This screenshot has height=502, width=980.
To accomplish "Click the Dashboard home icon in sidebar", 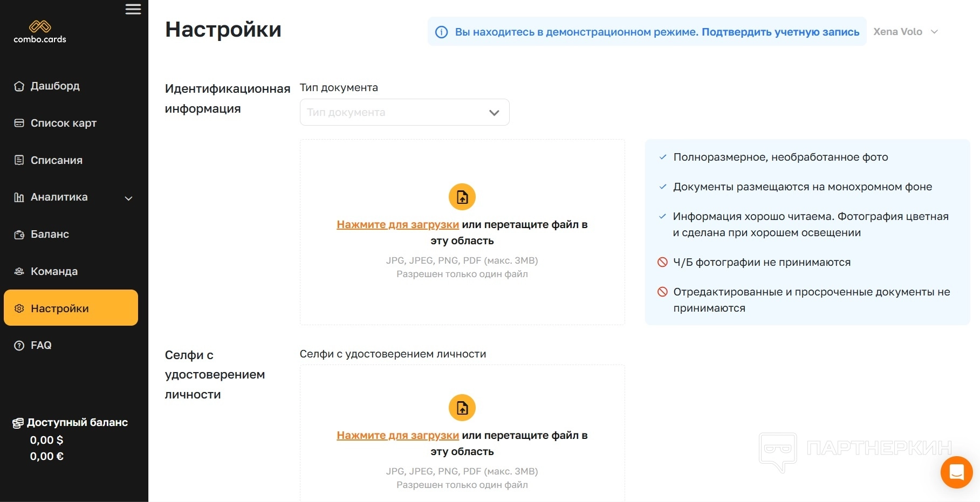I will click(19, 86).
